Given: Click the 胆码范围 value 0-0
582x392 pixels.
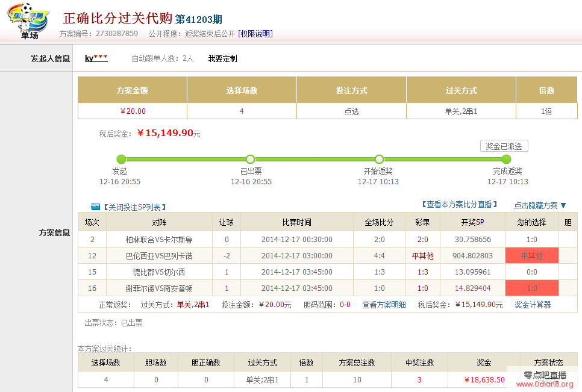Looking at the screenshot, I should point(345,305).
